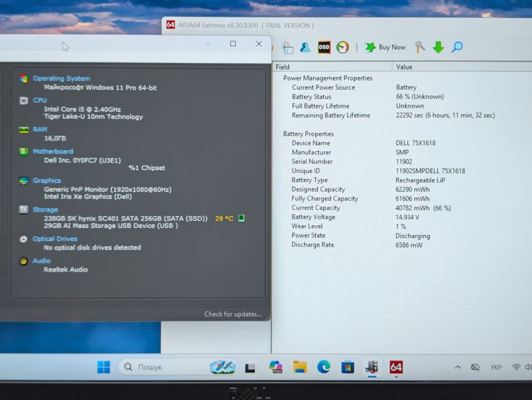Click the Пошук search box in the taskbar
The image size is (532, 400).
[177, 367]
